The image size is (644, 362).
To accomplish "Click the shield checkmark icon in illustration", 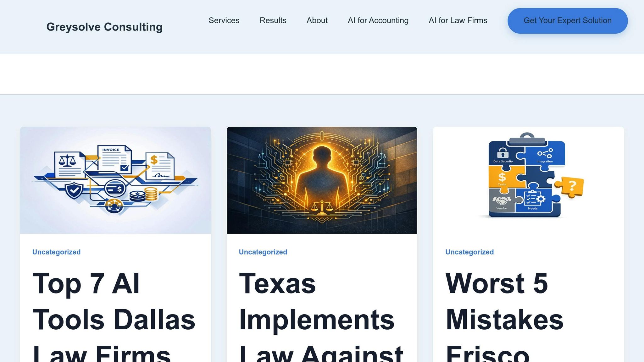I will click(x=74, y=190).
